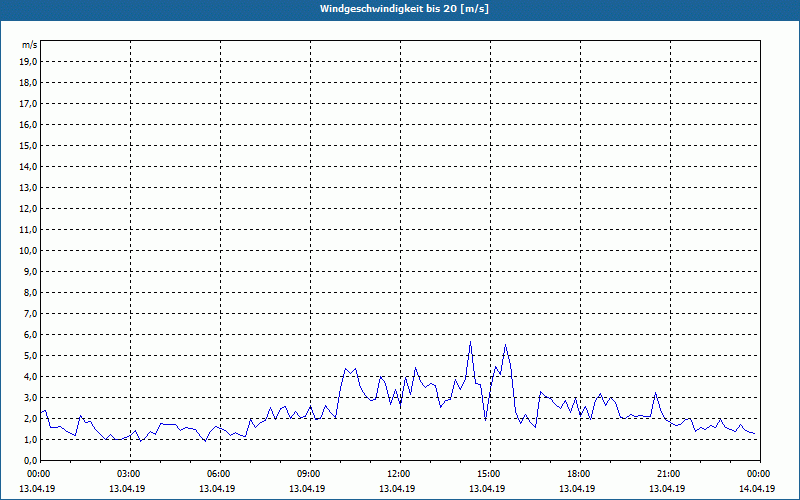Click the '17,0' y-axis value
The height and width of the screenshot is (500, 800).
[28, 104]
